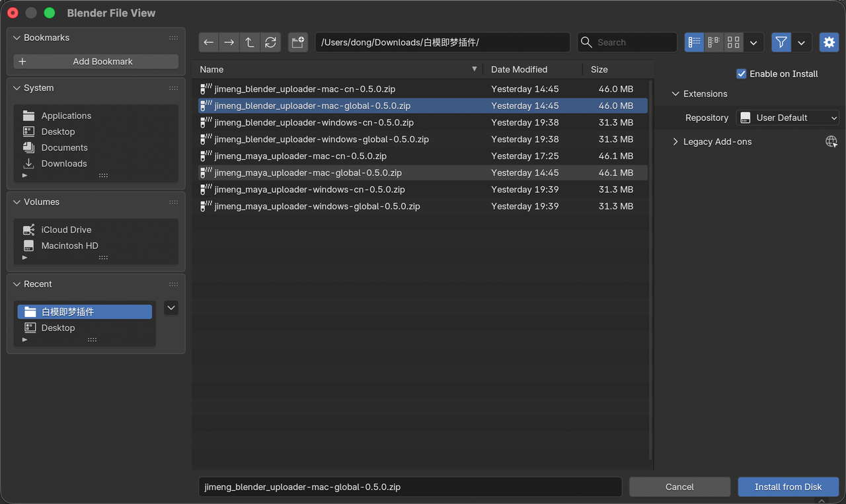Click the Search field
846x504 pixels.
pos(627,42)
